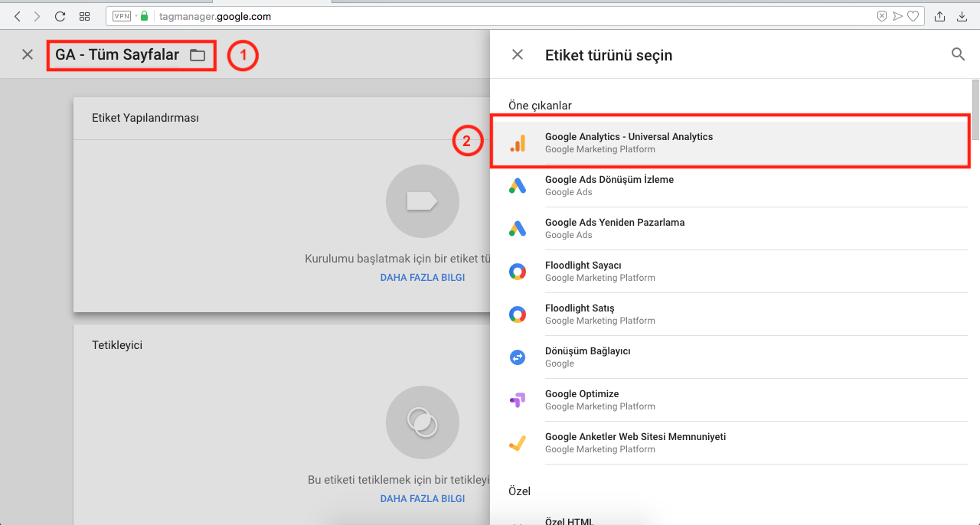980x525 pixels.
Task: Click the Özel HTML tag type
Action: 729,519
